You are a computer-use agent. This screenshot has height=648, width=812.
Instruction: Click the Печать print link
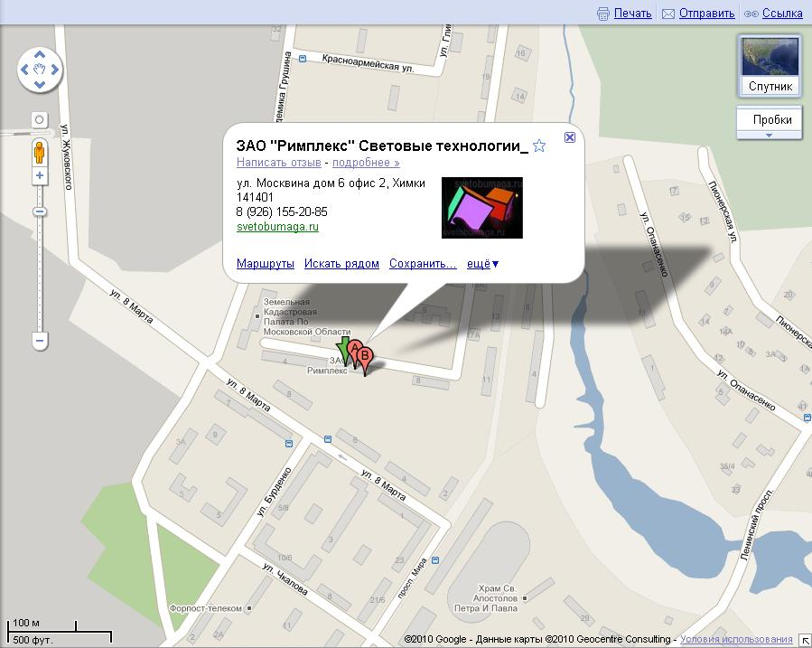click(632, 14)
